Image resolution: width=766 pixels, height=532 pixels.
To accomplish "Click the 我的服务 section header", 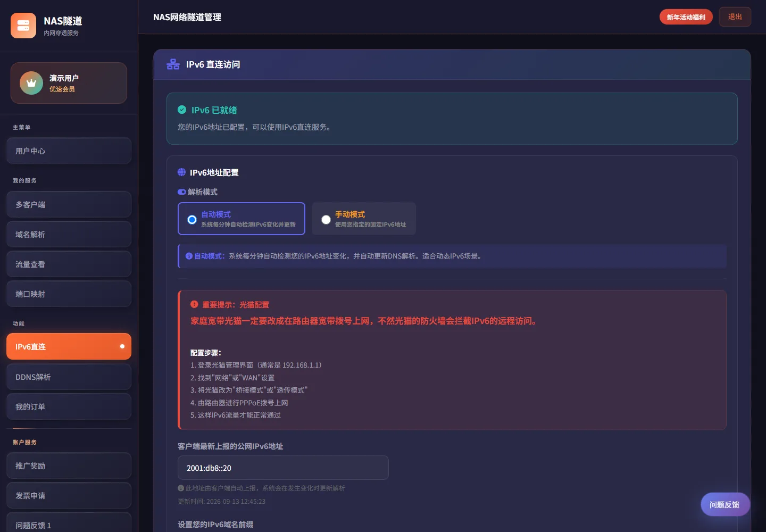I will click(24, 181).
